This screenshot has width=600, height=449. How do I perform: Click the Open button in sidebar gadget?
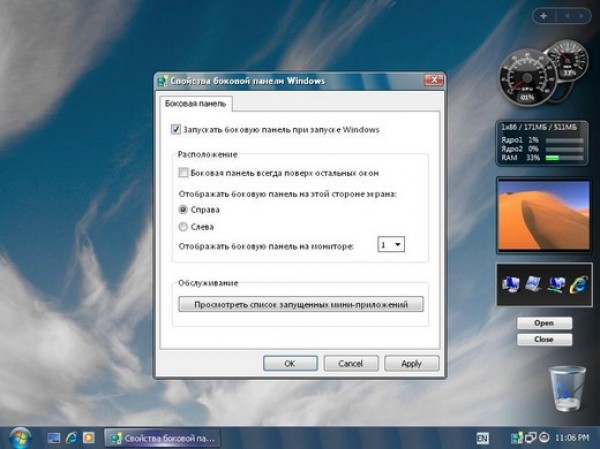(544, 323)
